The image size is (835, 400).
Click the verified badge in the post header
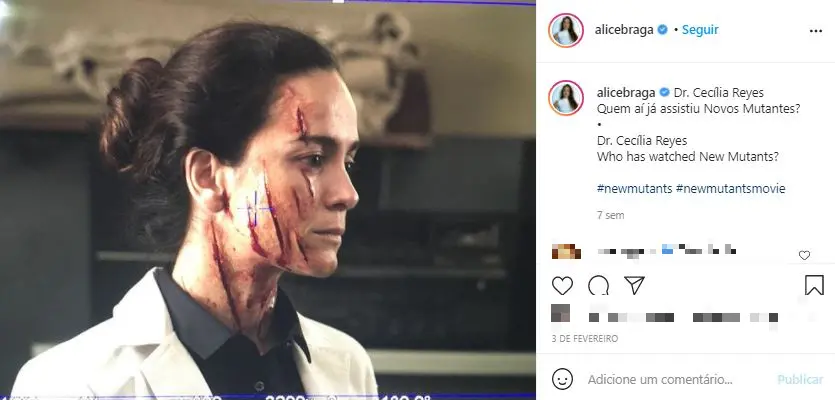[x=662, y=30]
